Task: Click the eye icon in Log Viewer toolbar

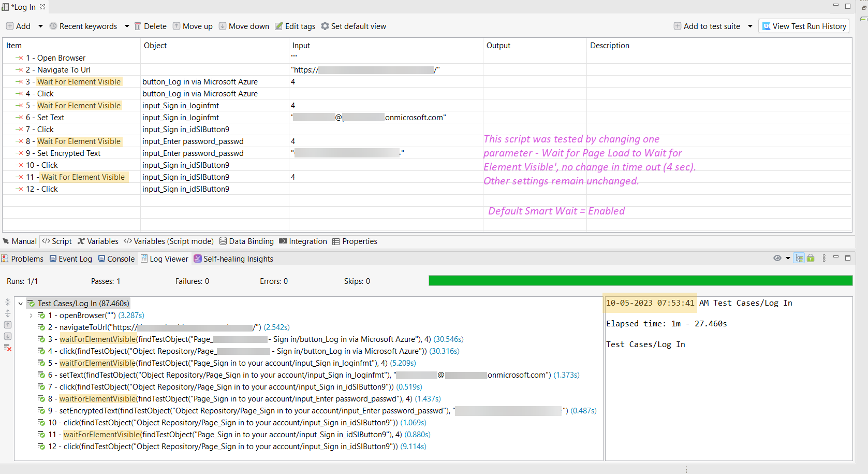Action: click(777, 258)
